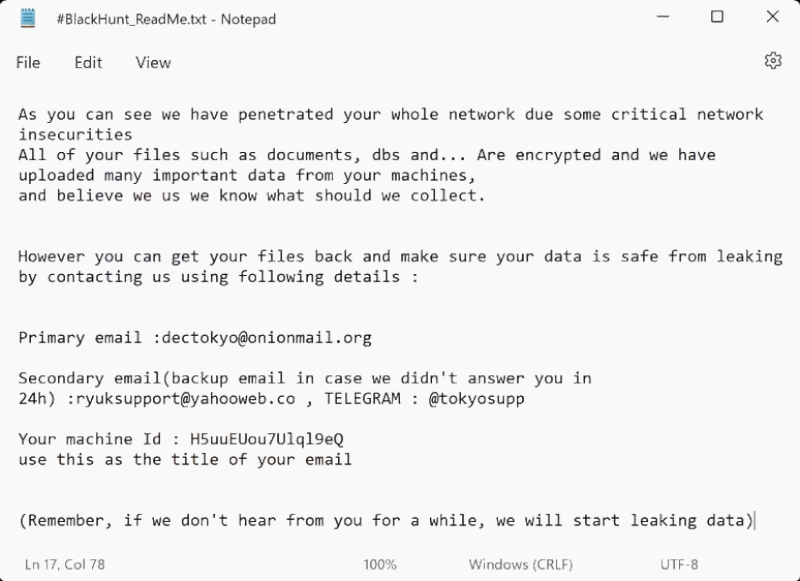Minimize the Notepad window
Screen dimensions: 800x581
point(663,17)
